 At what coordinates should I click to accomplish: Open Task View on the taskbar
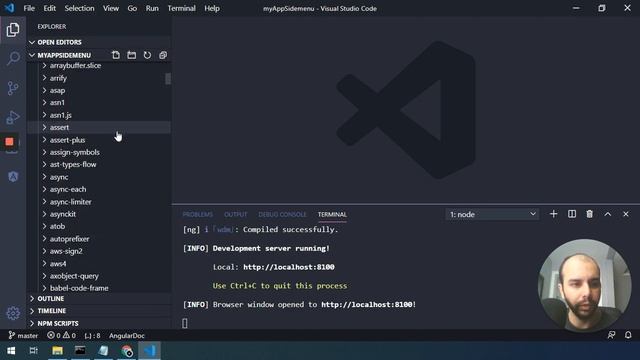[x=34, y=351]
